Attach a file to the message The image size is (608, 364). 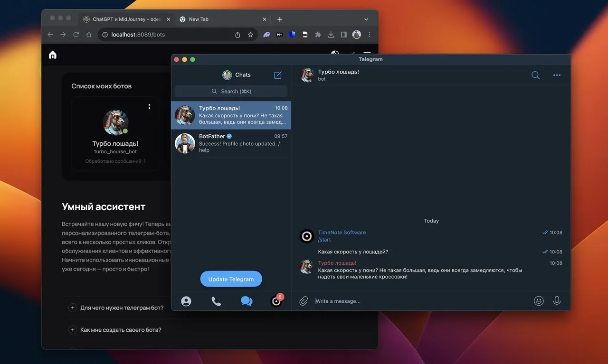[304, 301]
